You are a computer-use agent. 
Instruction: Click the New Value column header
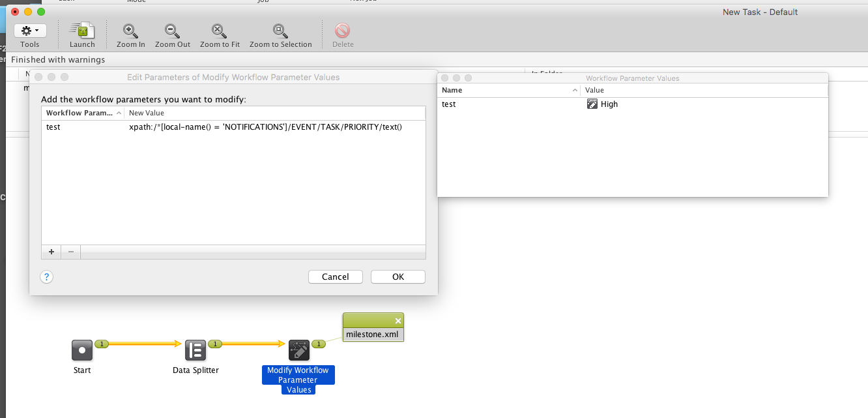pyautogui.click(x=275, y=113)
